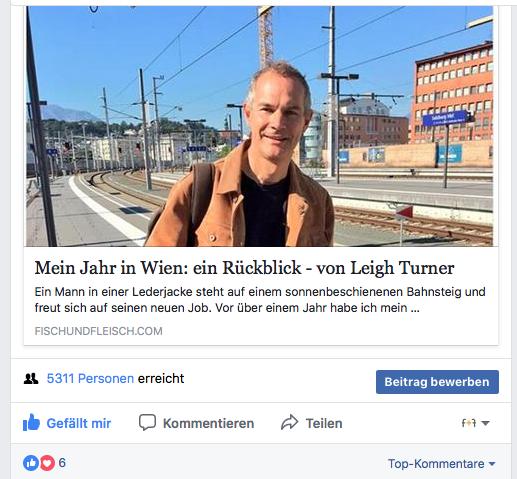Viewport: 517px width, 479px height.
Task: Click the caret arrow next to the profile selector
Action: (x=485, y=423)
